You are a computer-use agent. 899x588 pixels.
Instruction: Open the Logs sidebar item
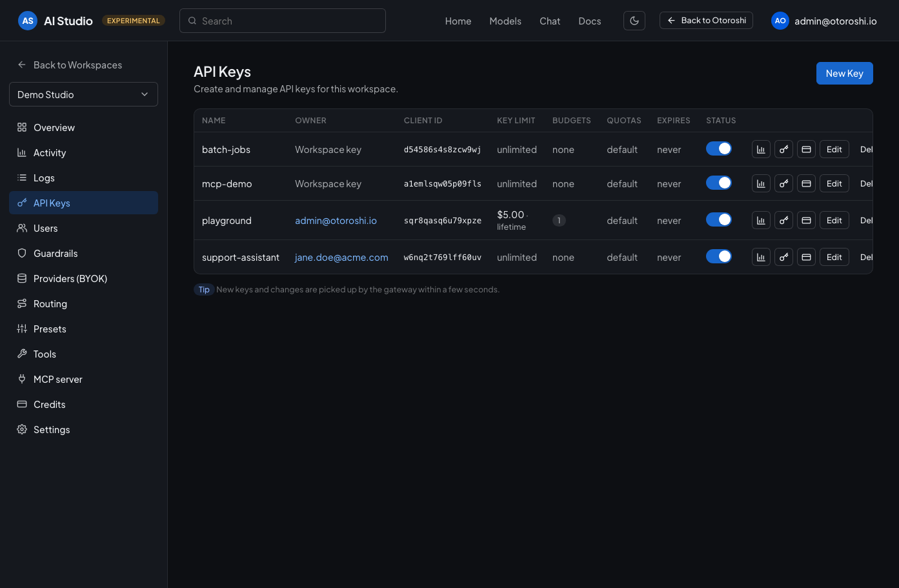coord(83,177)
